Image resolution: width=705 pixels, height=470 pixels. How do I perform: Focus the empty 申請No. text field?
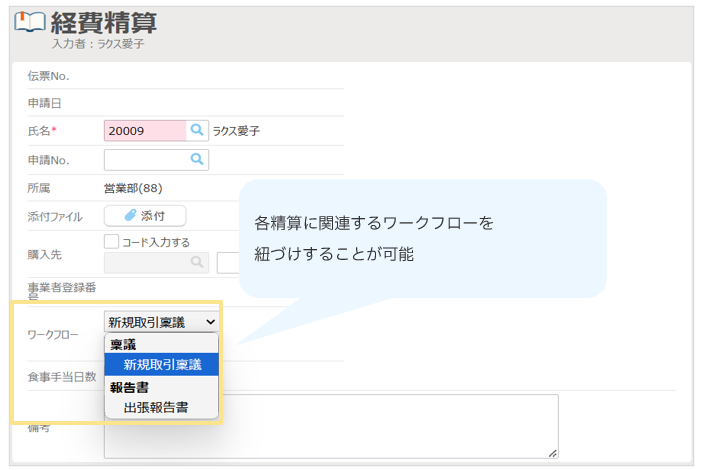(x=146, y=159)
